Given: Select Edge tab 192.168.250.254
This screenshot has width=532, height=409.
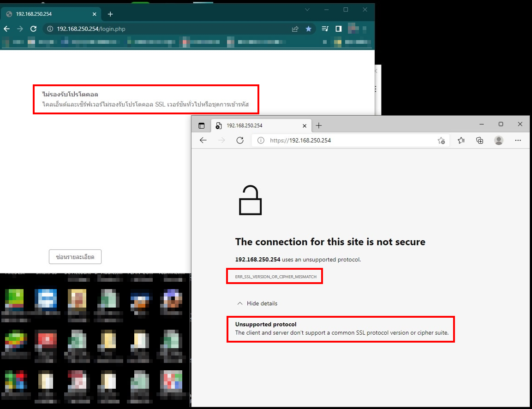Looking at the screenshot, I should tap(261, 125).
